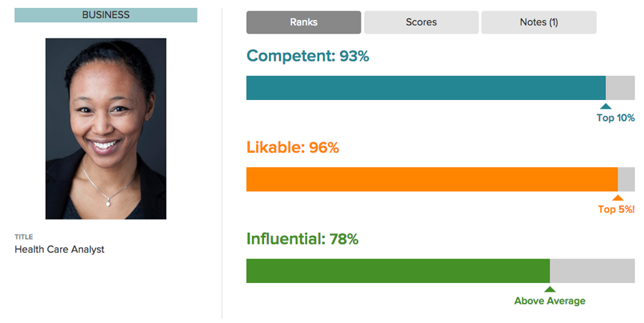Click the Health Care Analyst title text
The width and height of the screenshot is (644, 323).
click(x=59, y=249)
